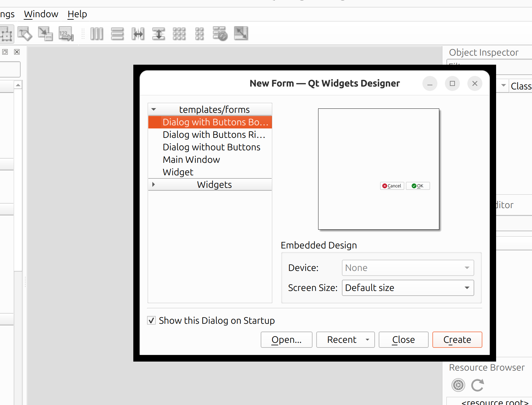Click the Lay Out Horizontally icon

click(97, 34)
